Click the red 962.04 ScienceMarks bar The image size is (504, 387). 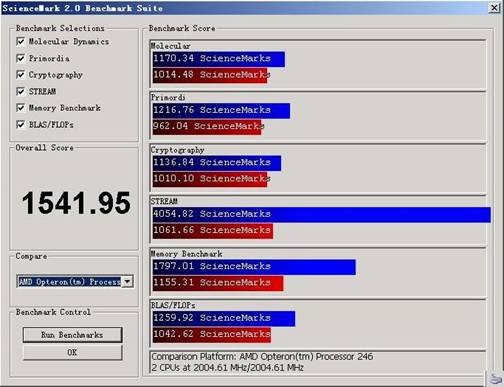click(x=207, y=127)
